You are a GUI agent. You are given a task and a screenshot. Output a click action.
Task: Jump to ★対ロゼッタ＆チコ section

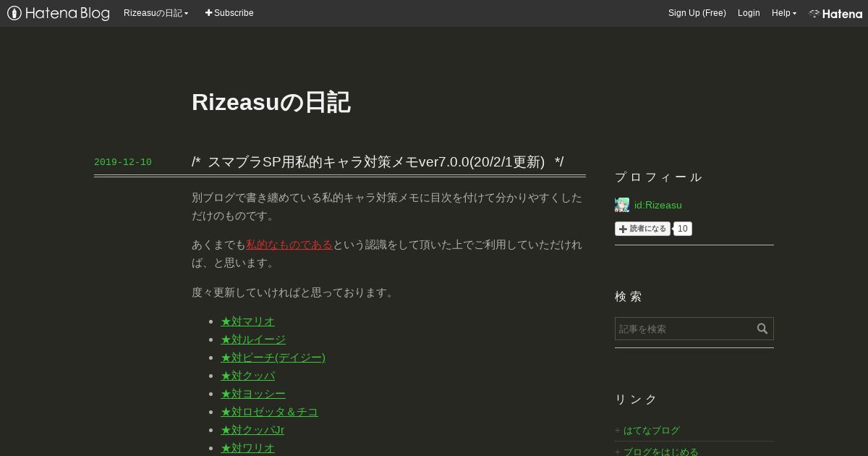click(x=269, y=412)
